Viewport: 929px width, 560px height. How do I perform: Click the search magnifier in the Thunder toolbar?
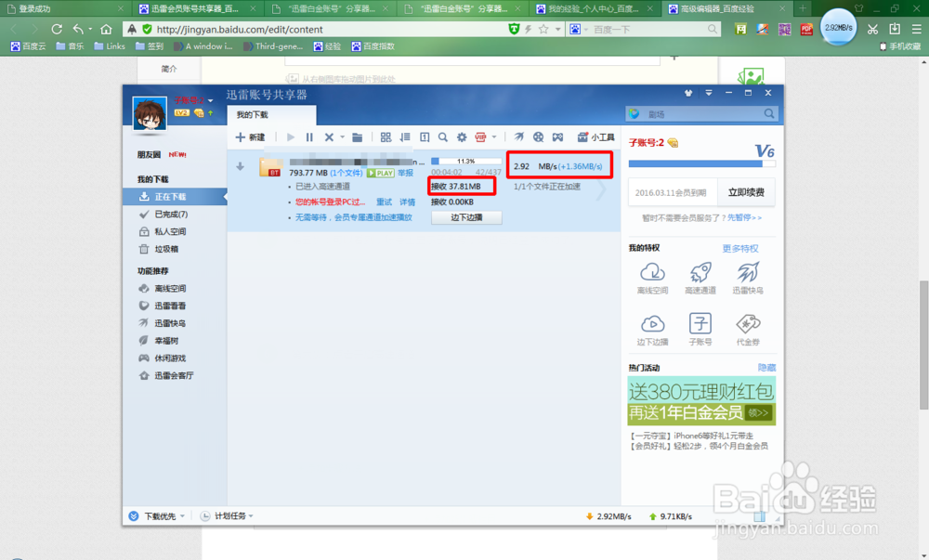442,137
